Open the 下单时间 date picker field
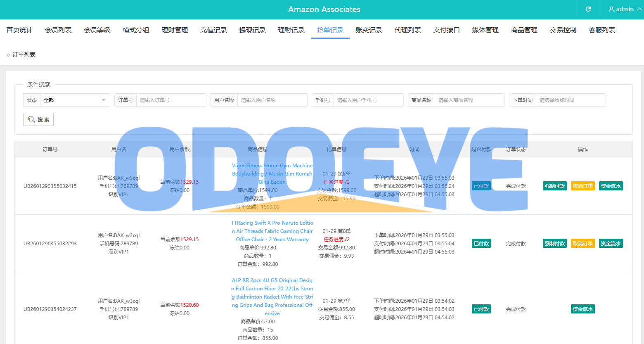 point(570,100)
